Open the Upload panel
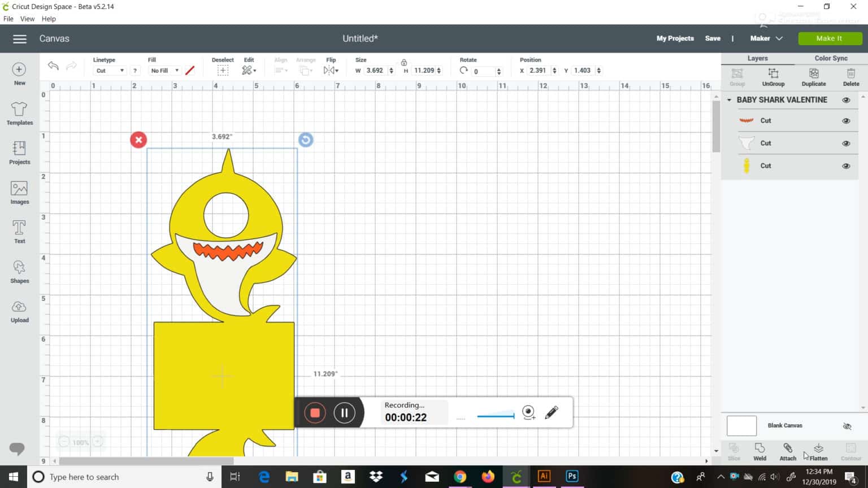Image resolution: width=868 pixels, height=488 pixels. coord(19,311)
